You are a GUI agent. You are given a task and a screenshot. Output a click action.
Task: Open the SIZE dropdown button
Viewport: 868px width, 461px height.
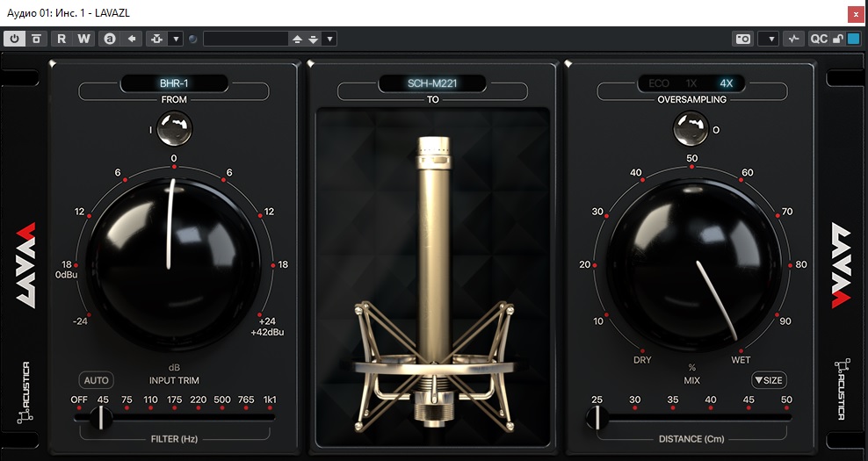(769, 380)
